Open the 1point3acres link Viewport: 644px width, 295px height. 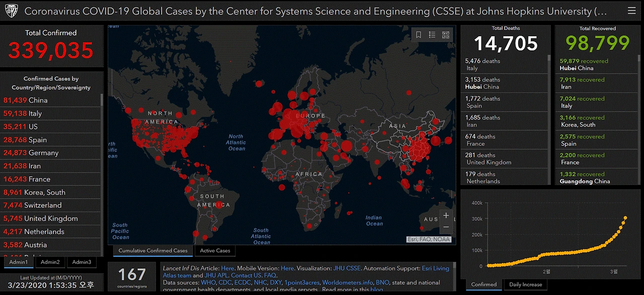tap(302, 282)
